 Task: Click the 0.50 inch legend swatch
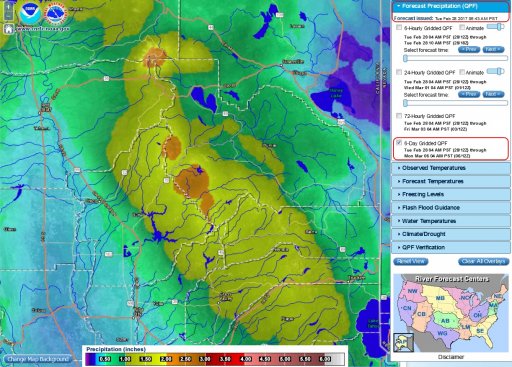[105, 359]
